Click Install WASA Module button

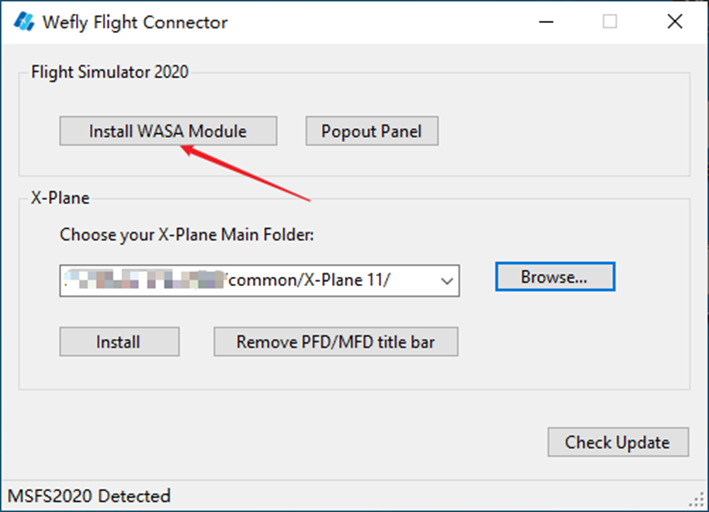[x=168, y=131]
